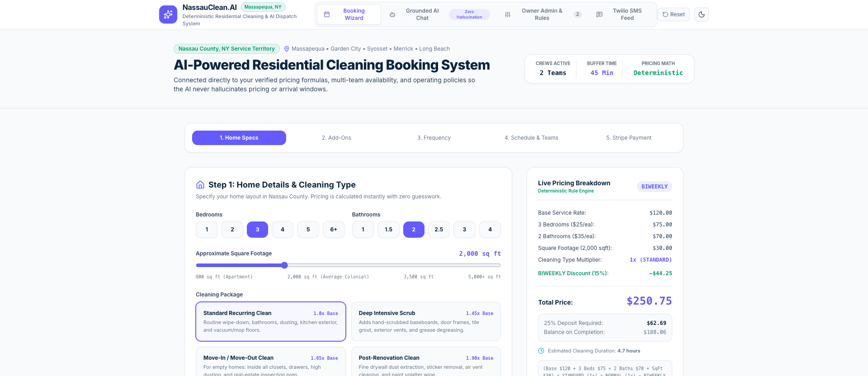This screenshot has width=868, height=376.
Task: Select 1 bathroom option
Action: (x=363, y=230)
